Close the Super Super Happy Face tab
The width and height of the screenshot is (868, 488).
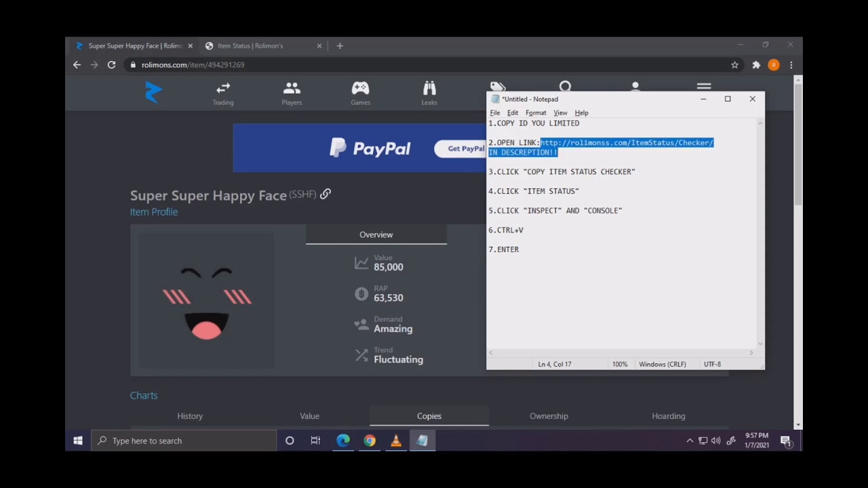tap(190, 45)
